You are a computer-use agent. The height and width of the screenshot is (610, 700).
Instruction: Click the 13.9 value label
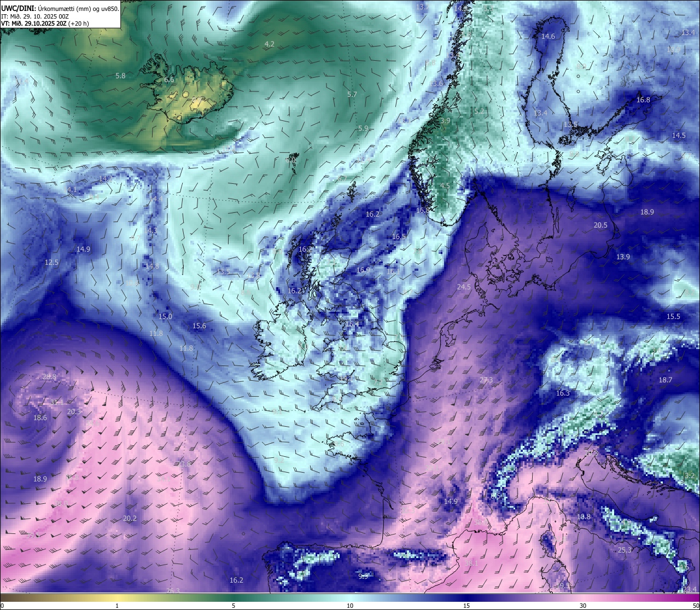click(623, 257)
